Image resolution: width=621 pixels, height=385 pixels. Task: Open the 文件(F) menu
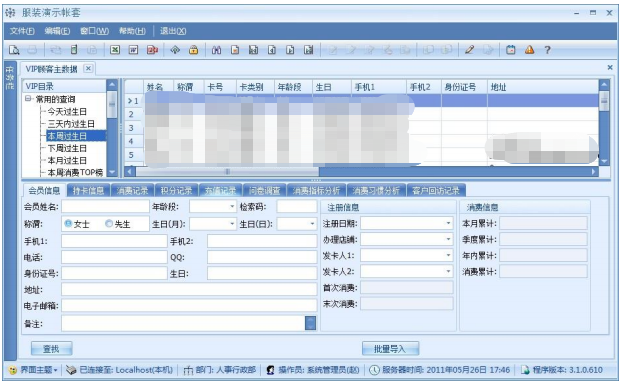22,31
